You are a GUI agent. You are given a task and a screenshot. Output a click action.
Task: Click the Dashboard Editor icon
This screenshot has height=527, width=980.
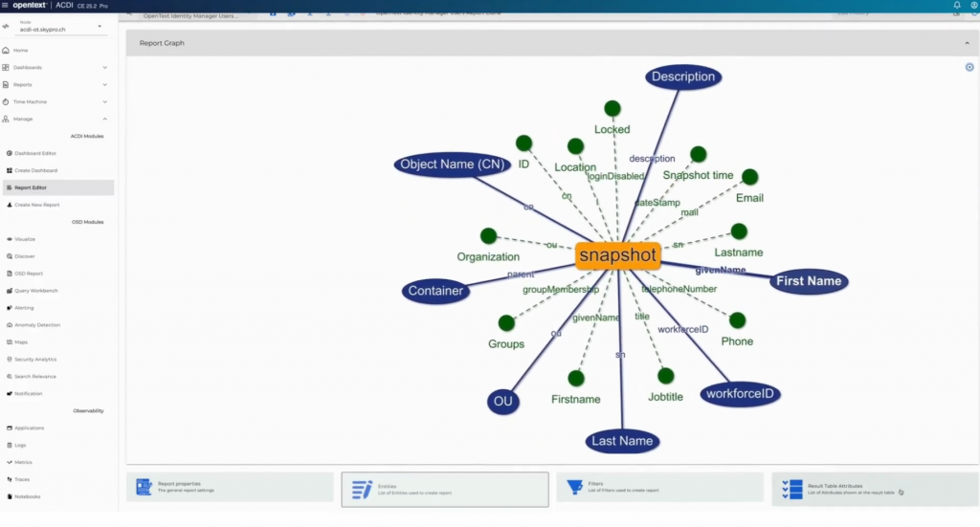(x=10, y=153)
